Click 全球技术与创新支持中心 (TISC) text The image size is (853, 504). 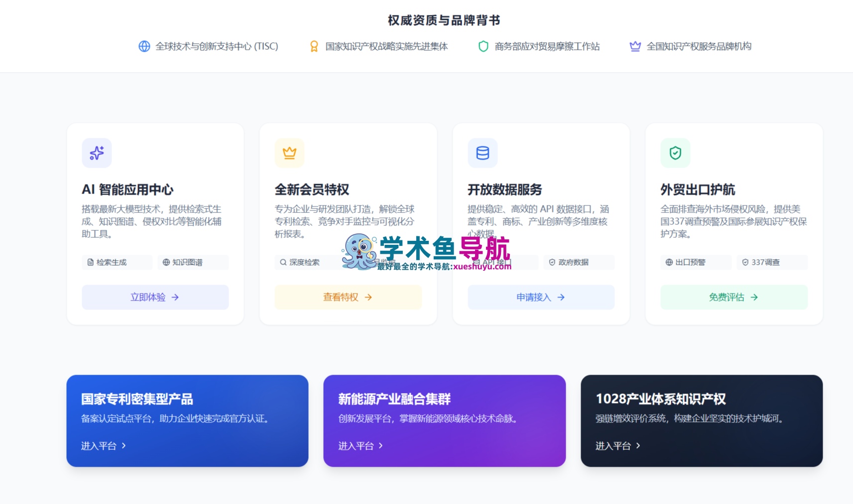point(217,46)
